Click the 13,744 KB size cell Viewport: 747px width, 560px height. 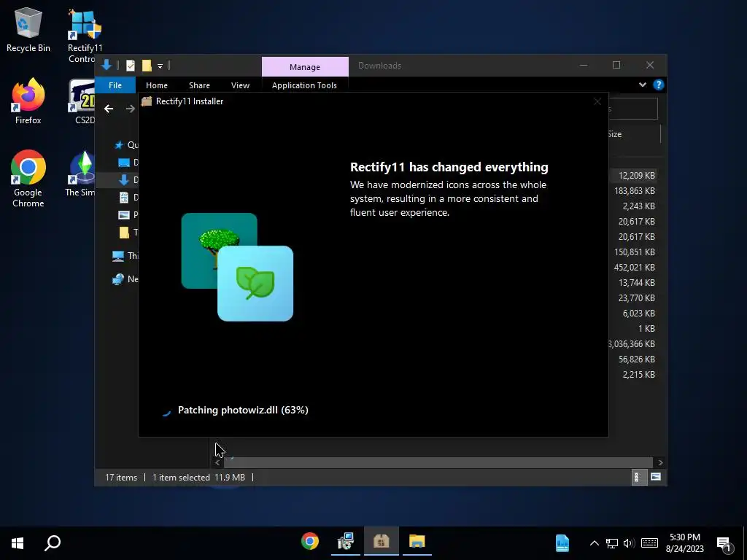pos(636,283)
